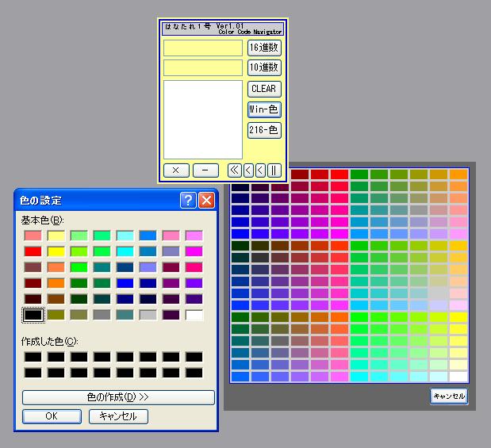Confirm color selection with OK
Viewport: 491px width, 448px height.
click(x=52, y=416)
